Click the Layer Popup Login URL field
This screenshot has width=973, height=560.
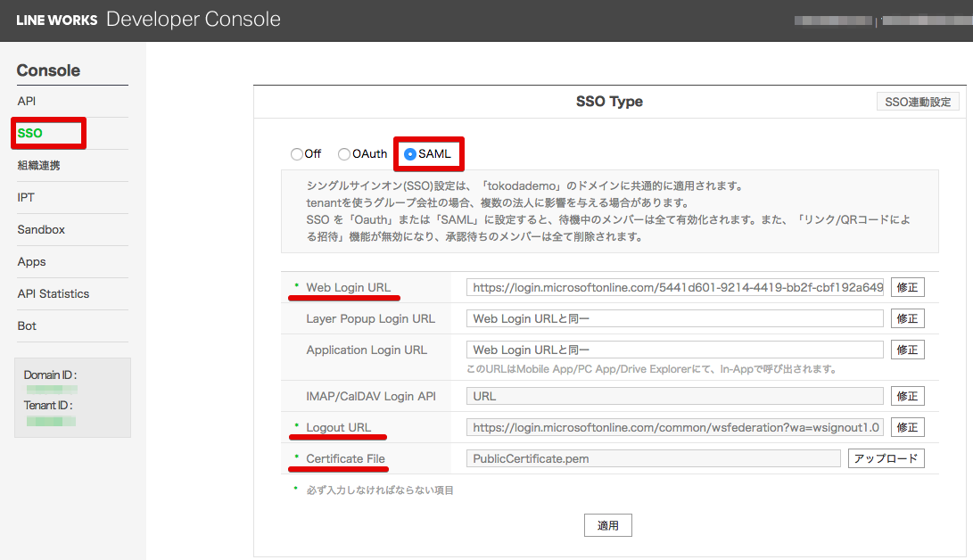pyautogui.click(x=673, y=317)
